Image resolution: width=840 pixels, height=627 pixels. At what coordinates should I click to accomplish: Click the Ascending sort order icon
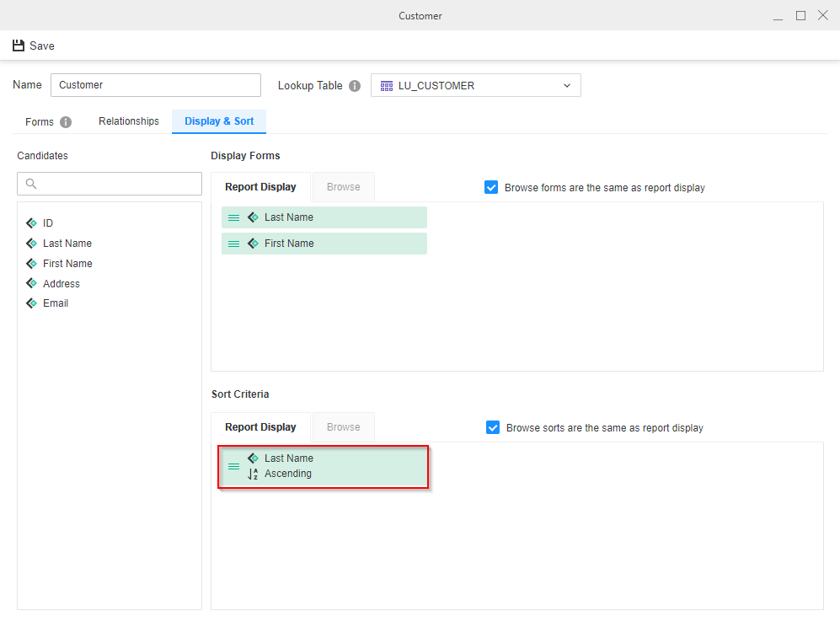[x=253, y=474]
